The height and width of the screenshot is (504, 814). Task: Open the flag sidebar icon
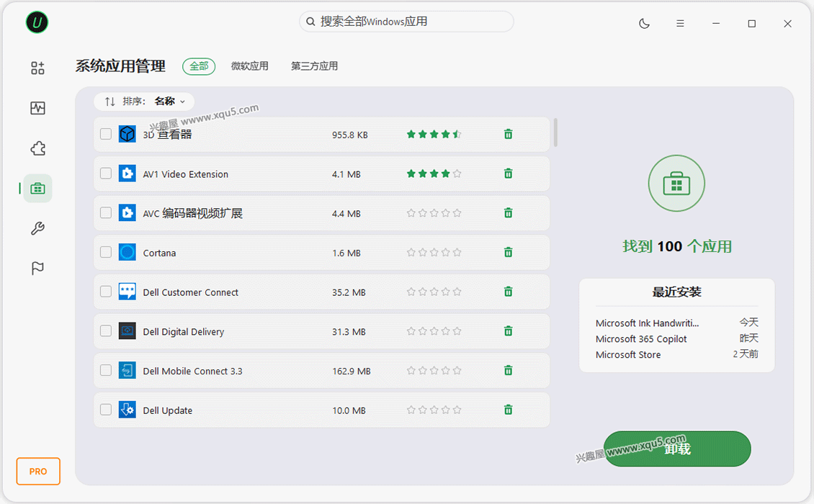[37, 269]
